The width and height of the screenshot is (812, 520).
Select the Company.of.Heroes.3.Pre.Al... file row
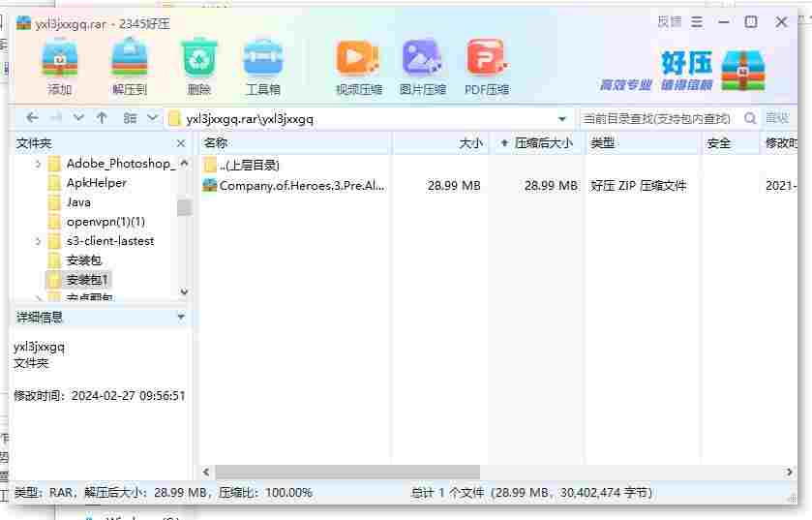(x=498, y=185)
